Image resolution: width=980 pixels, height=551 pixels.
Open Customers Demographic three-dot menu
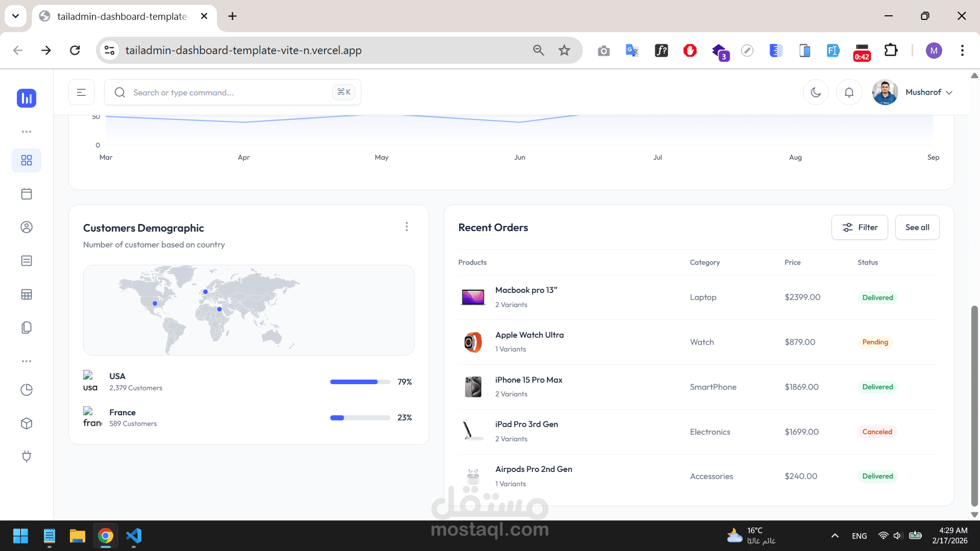(x=406, y=227)
